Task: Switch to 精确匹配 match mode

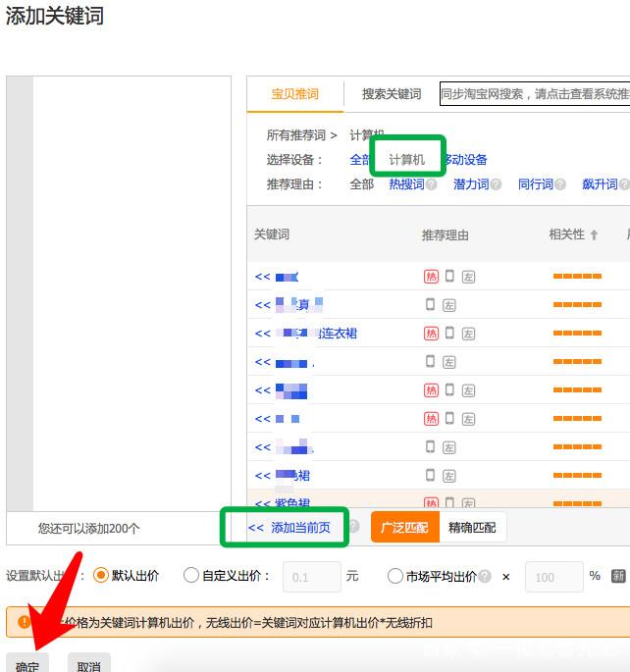Action: (472, 527)
